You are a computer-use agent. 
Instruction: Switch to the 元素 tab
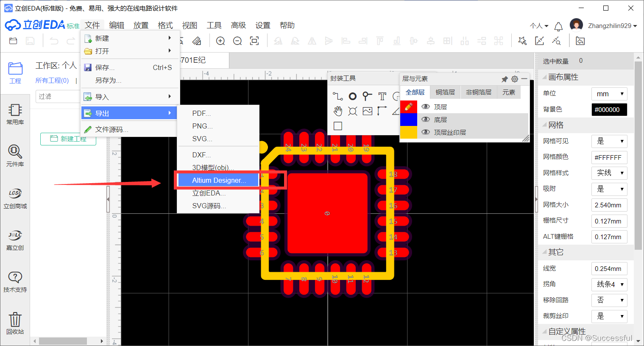(x=509, y=92)
